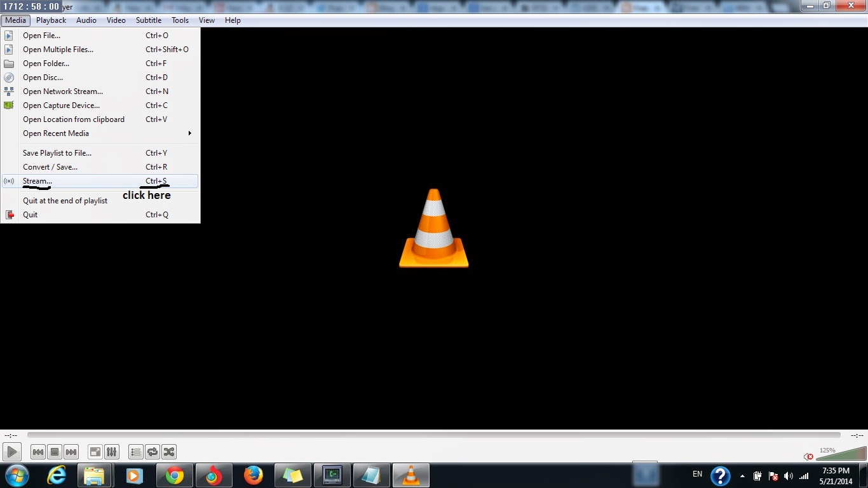Toggle loop playback mode
868x488 pixels.
(152, 451)
